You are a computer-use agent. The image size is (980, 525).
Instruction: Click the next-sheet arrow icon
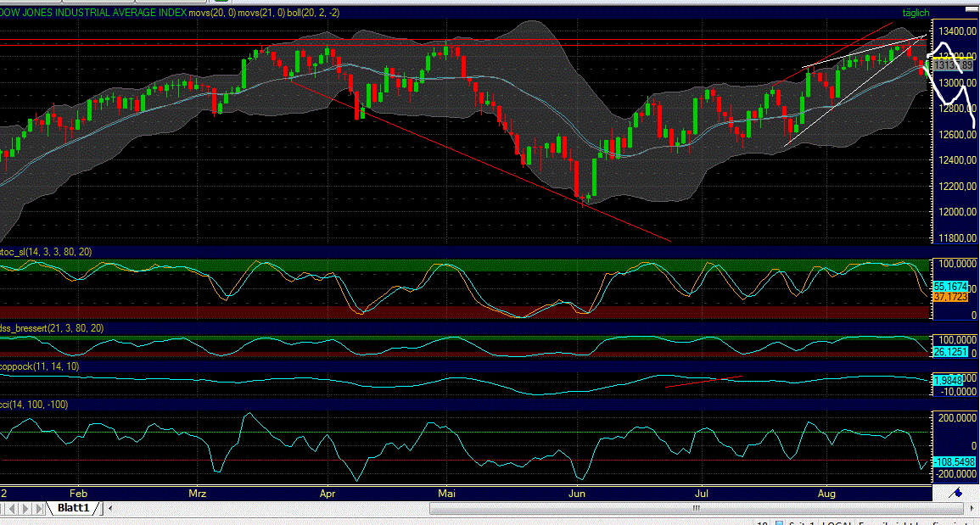(26, 508)
